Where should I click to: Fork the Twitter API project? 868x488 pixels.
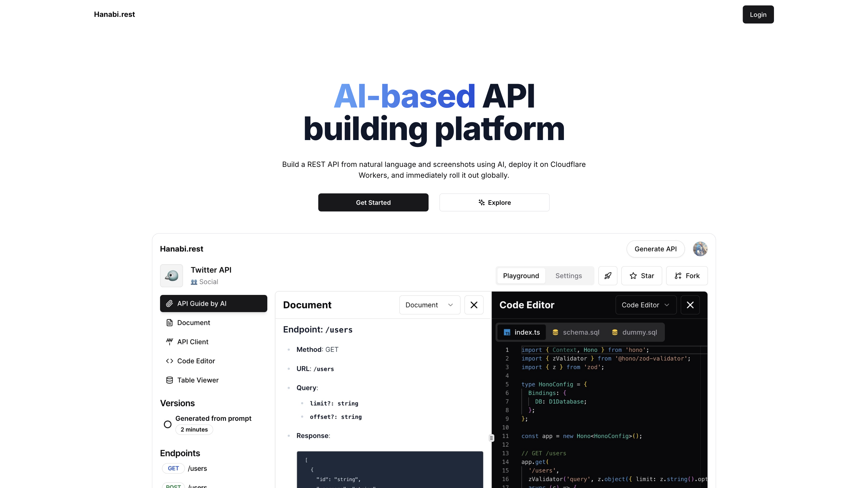687,276
